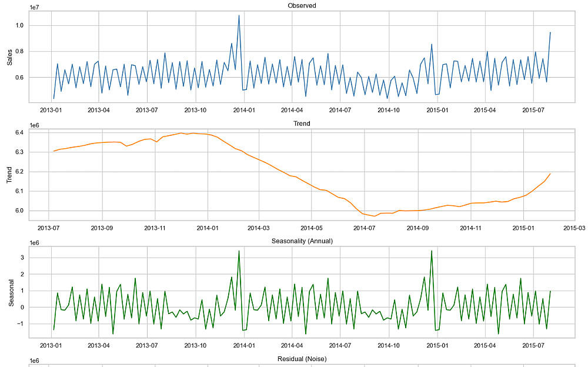
Task: Click the "6.0" tick on the Trend y-axis
Action: [19, 211]
